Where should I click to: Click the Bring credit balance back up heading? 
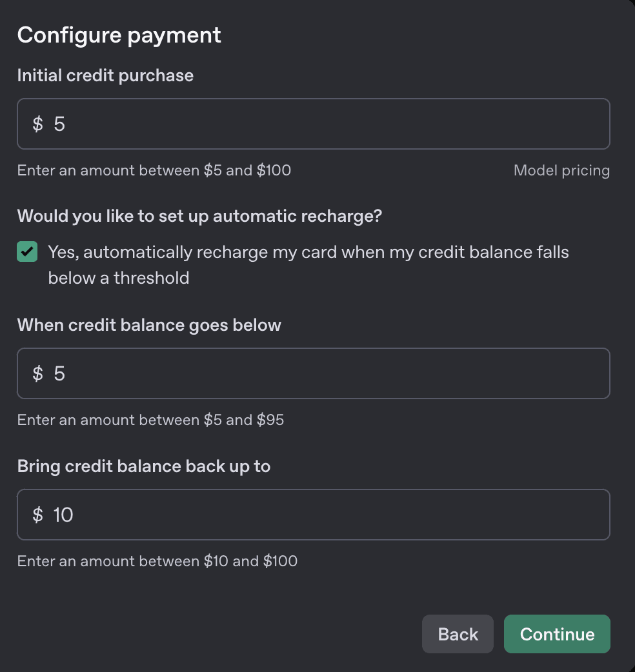tap(143, 466)
